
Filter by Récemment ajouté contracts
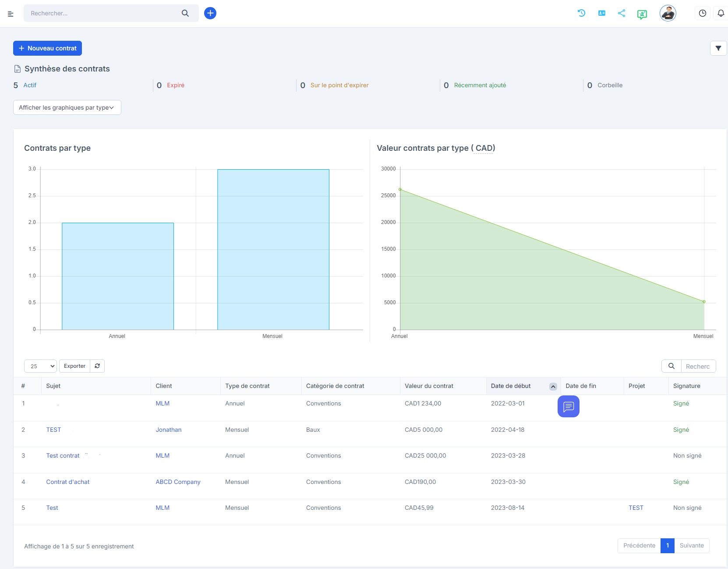[480, 85]
